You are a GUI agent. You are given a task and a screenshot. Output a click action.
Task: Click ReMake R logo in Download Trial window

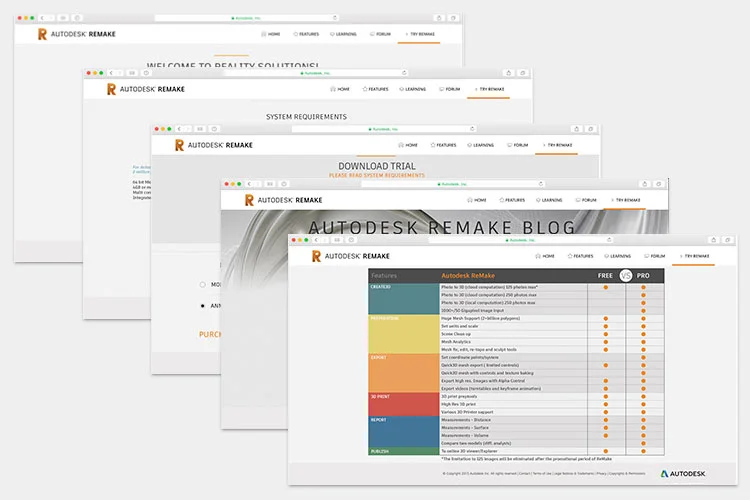pos(179,145)
